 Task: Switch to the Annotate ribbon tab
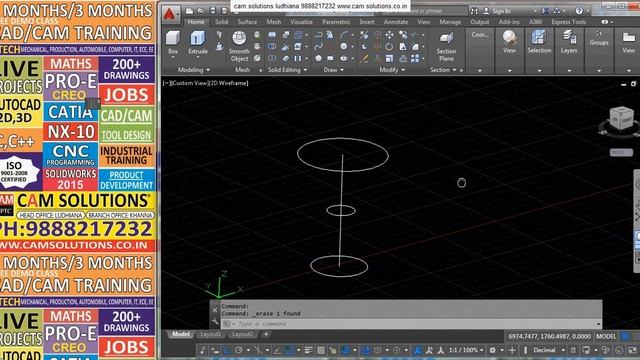click(396, 22)
